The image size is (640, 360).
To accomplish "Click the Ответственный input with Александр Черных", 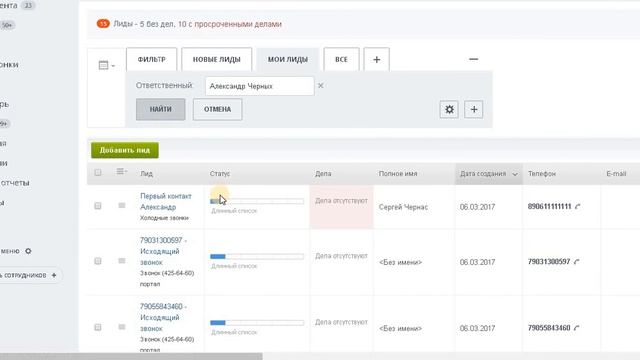I will click(260, 86).
